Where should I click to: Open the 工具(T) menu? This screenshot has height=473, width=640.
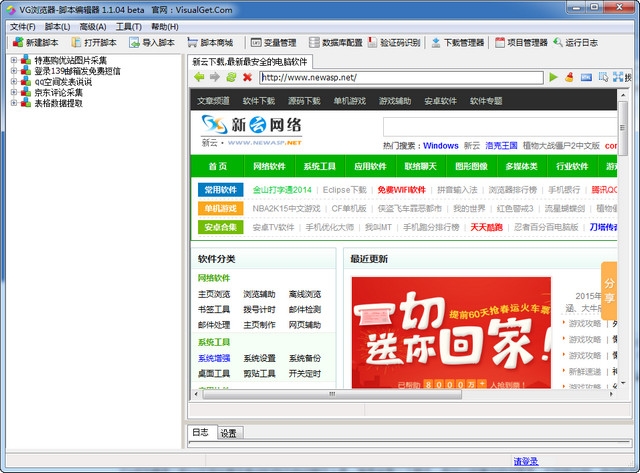pyautogui.click(x=129, y=27)
